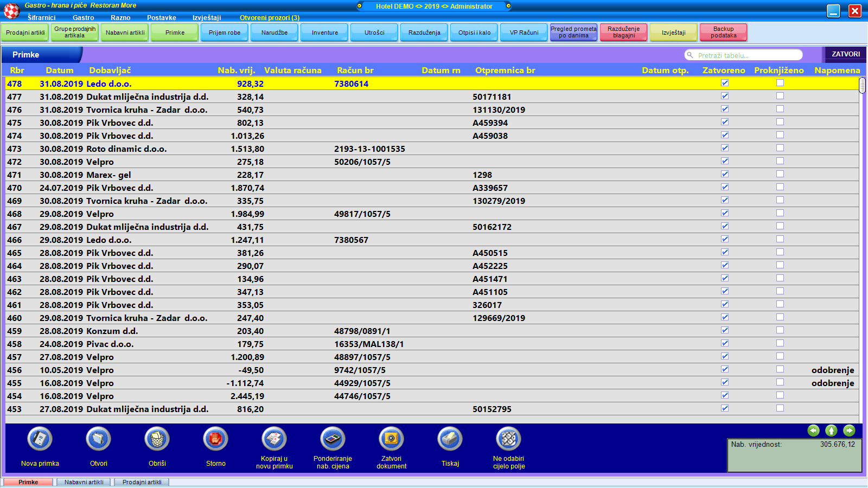Click the Storno hand icon
The height and width of the screenshot is (488, 868).
(215, 439)
